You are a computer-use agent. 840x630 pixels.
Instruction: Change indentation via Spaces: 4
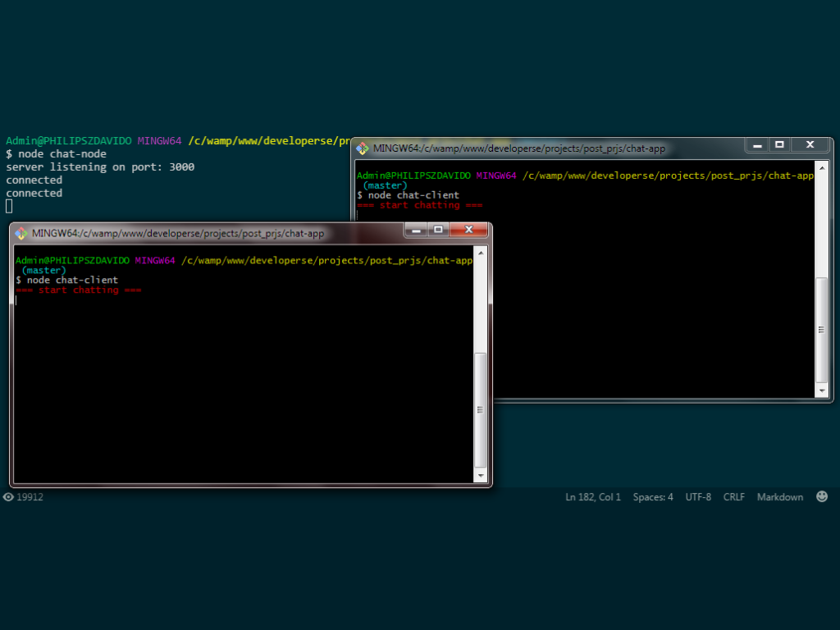653,497
